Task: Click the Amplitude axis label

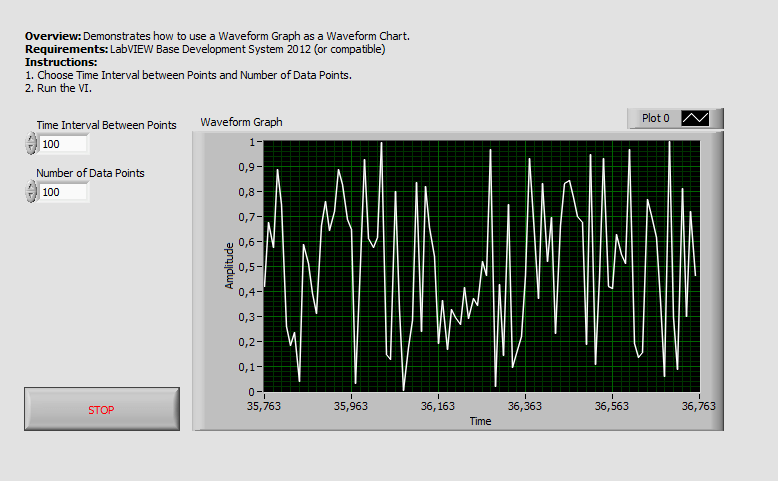Action: click(x=229, y=266)
